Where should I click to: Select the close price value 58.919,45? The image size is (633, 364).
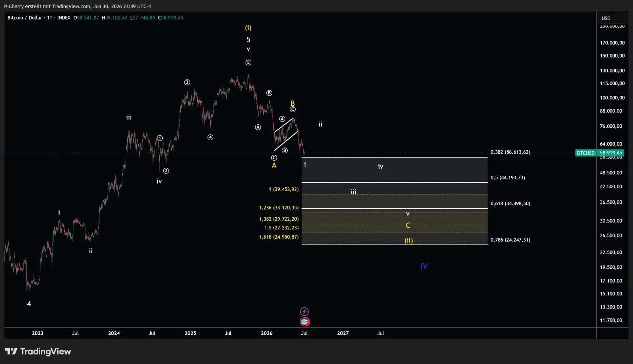(x=172, y=18)
